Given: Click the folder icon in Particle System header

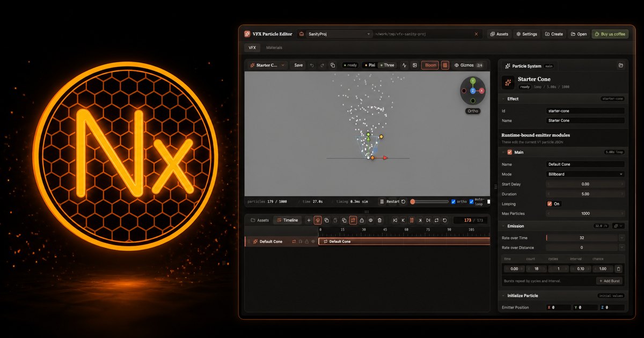Looking at the screenshot, I should (620, 65).
